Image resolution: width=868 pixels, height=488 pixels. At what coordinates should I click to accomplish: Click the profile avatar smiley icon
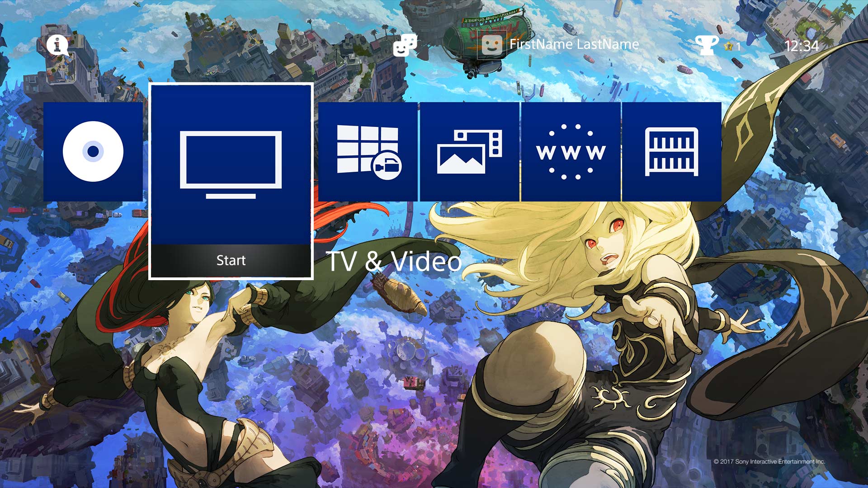click(492, 45)
